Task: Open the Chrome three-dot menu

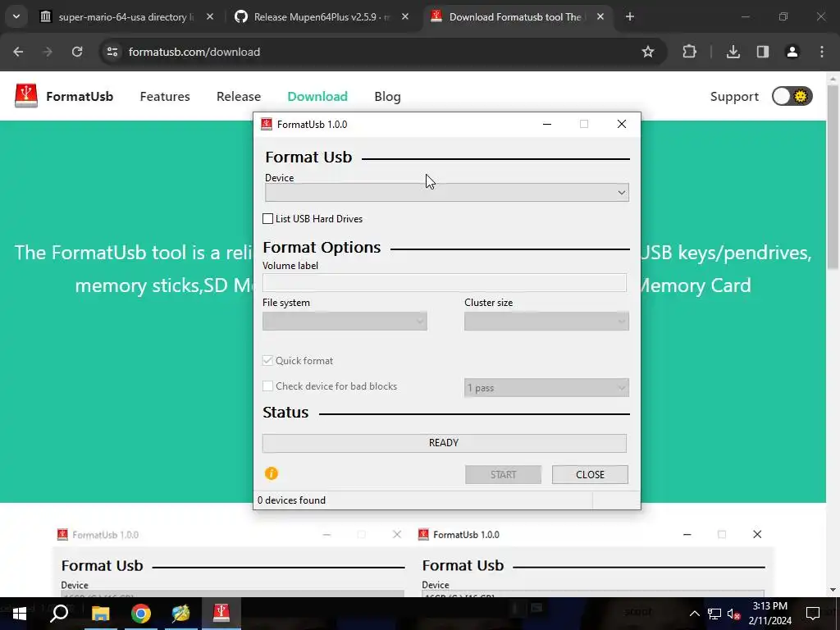Action: pyautogui.click(x=822, y=52)
